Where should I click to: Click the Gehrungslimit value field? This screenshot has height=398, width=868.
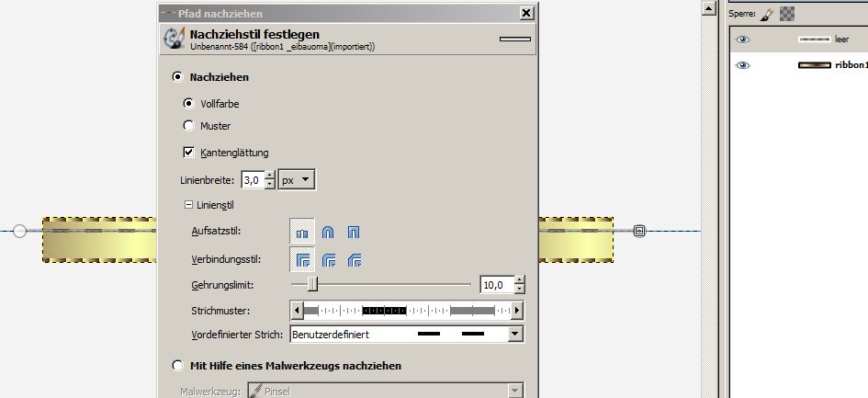(x=497, y=285)
